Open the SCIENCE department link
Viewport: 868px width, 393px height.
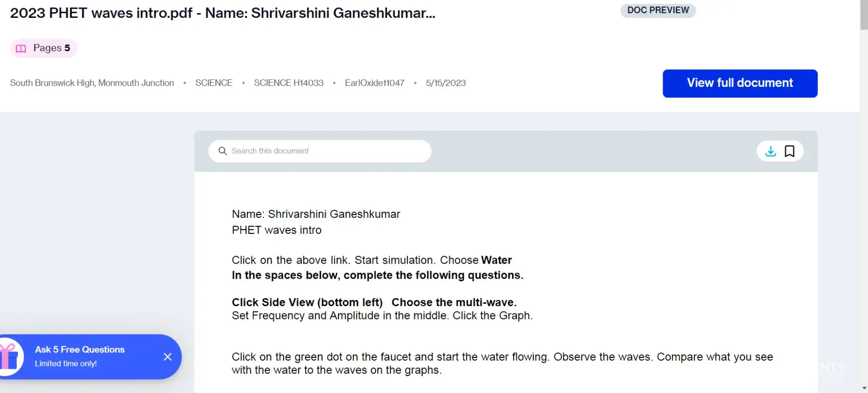(x=214, y=83)
